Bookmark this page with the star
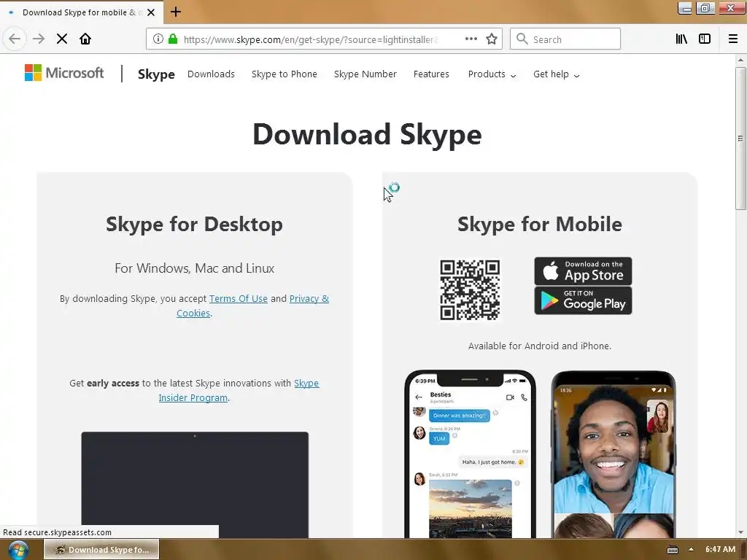This screenshot has height=560, width=747. tap(492, 39)
